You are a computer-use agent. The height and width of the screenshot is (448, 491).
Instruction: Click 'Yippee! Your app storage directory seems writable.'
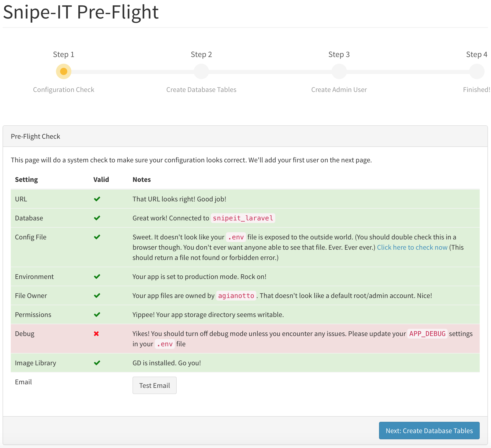[x=208, y=315]
